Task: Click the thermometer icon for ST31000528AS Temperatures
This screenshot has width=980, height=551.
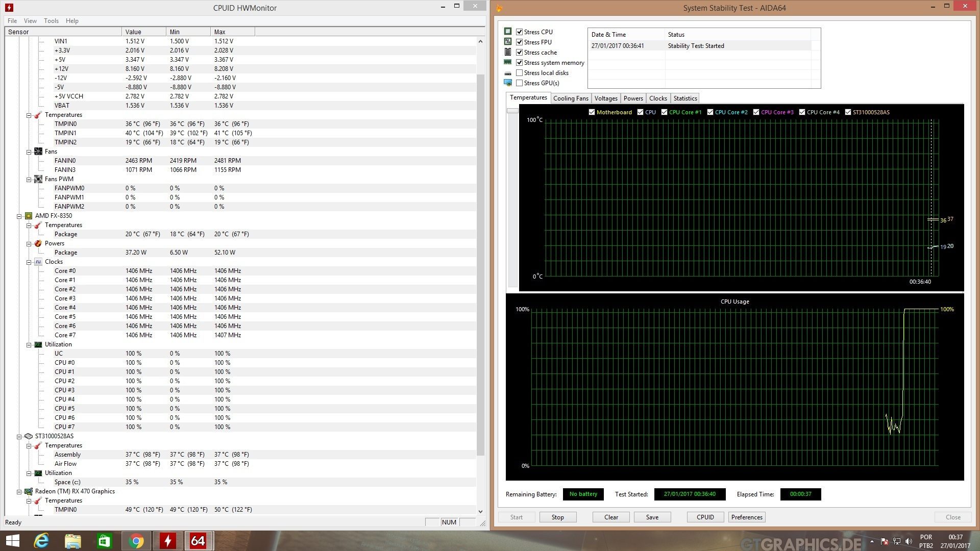Action: tap(38, 445)
